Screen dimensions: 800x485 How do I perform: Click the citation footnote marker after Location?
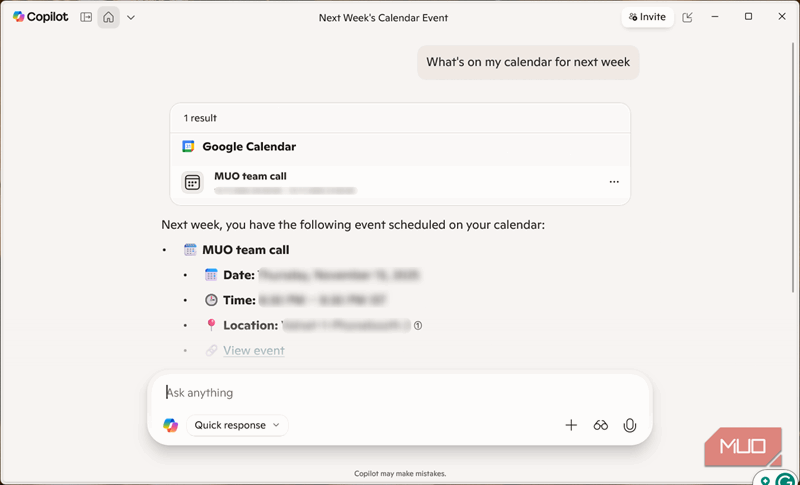(418, 325)
